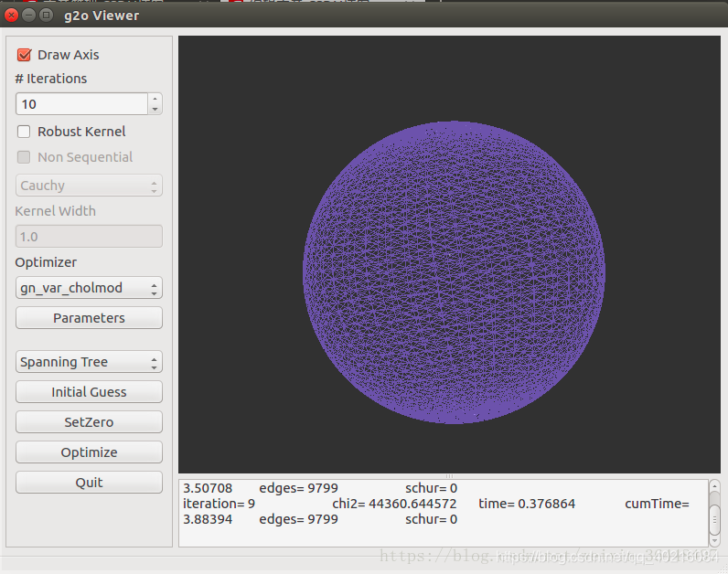Click the '3.50708' log value
Image resolution: width=728 pixels, height=574 pixels.
(x=208, y=488)
